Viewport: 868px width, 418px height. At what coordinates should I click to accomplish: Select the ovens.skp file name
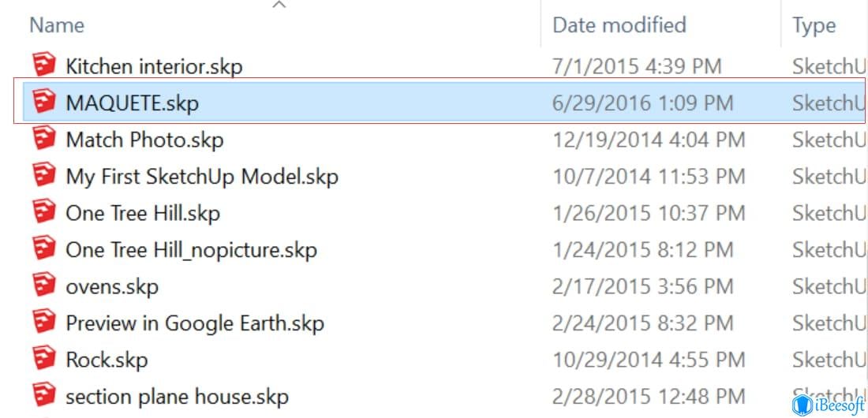[112, 287]
